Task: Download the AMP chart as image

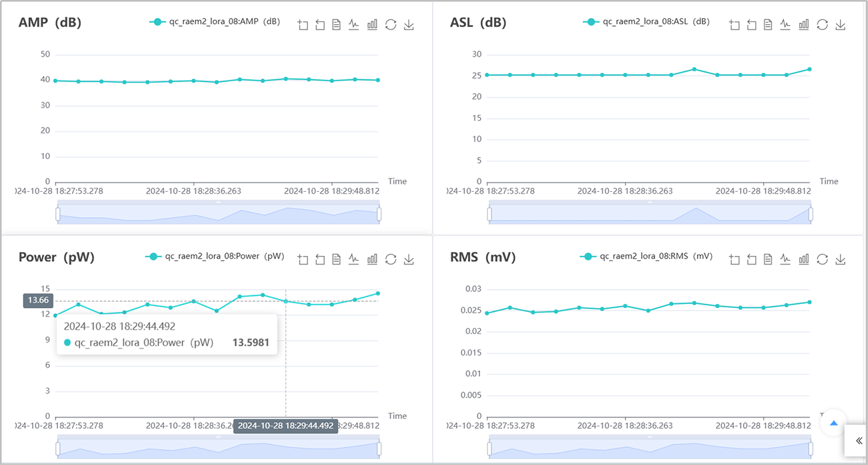Action: click(x=409, y=25)
